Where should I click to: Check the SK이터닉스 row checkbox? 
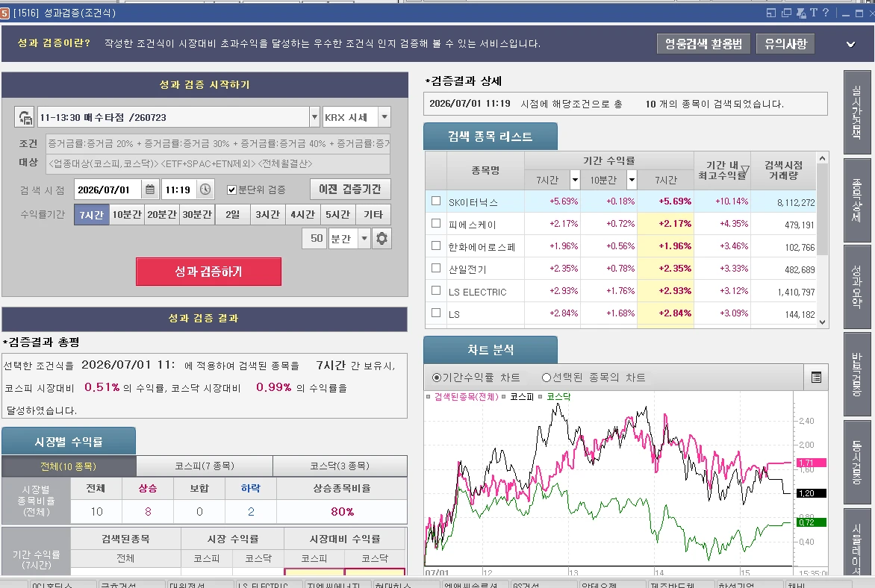tap(436, 201)
